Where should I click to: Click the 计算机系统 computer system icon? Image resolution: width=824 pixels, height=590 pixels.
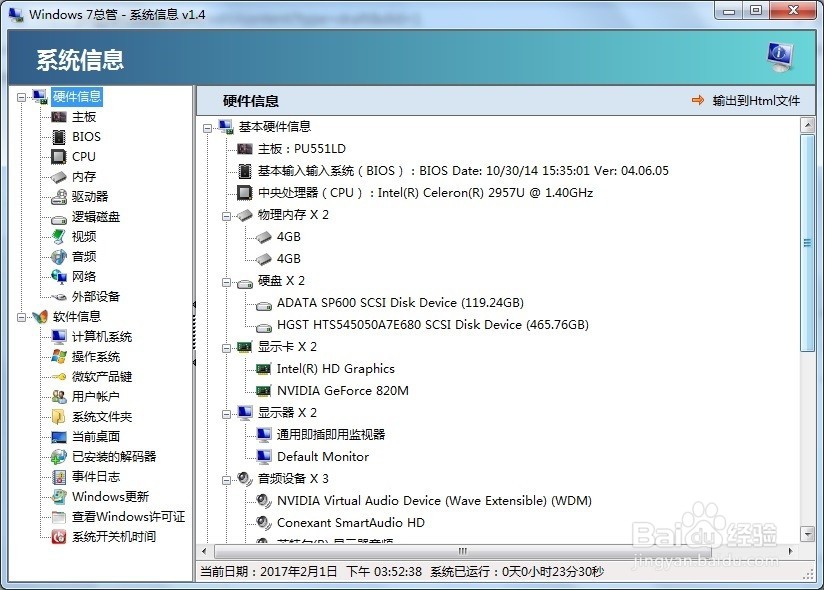[59, 336]
